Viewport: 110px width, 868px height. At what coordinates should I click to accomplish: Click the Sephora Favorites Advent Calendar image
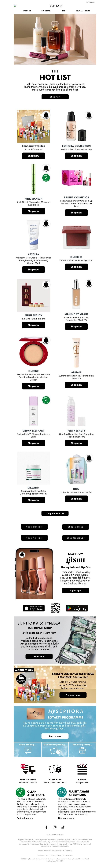click(x=33, y=126)
